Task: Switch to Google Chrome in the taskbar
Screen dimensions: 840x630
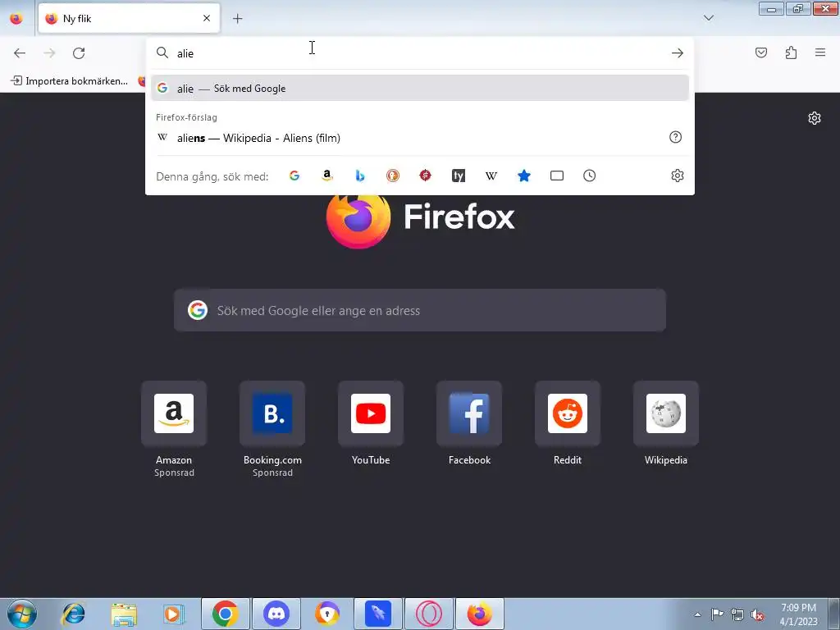Action: click(x=226, y=614)
